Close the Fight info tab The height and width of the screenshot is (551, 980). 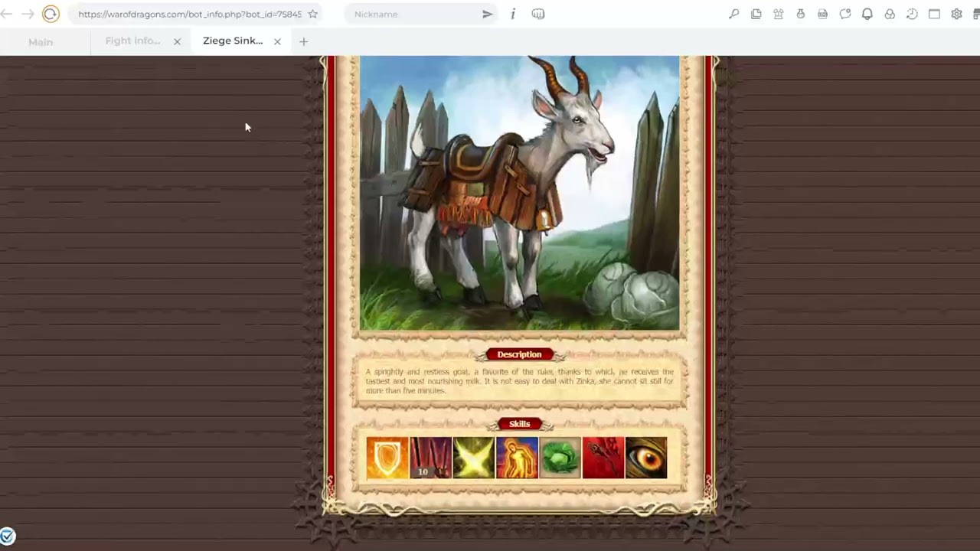177,41
